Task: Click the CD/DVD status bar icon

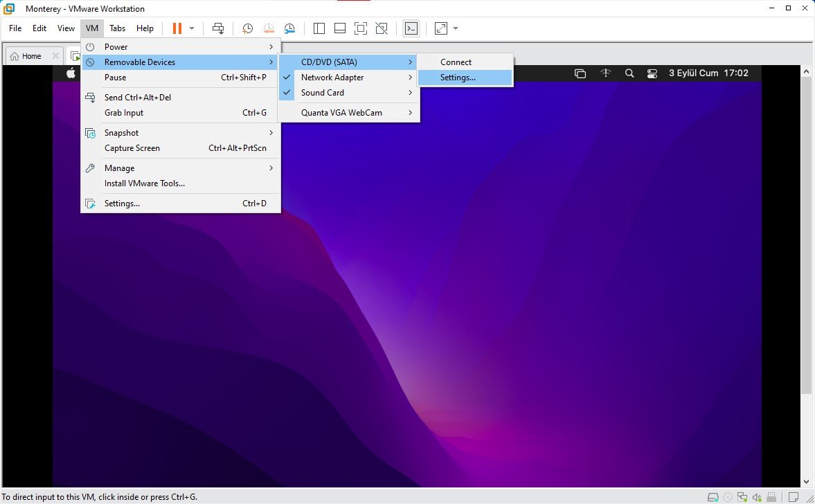Action: click(728, 497)
